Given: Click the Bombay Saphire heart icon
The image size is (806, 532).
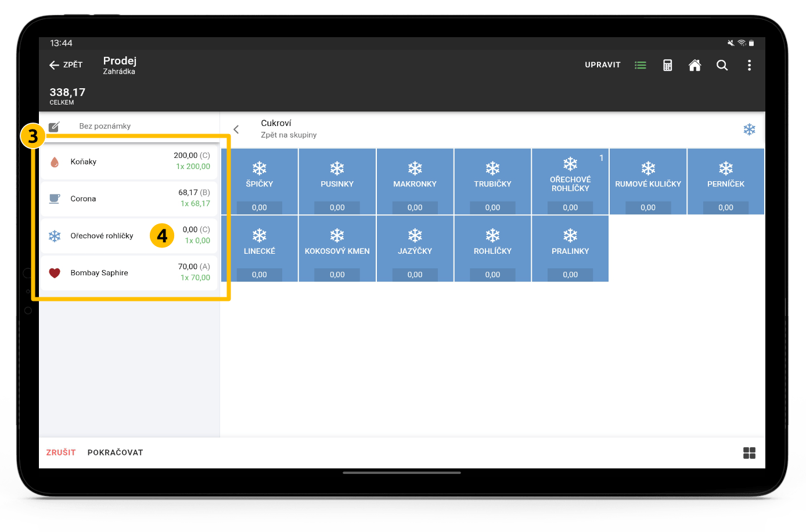Looking at the screenshot, I should coord(55,273).
